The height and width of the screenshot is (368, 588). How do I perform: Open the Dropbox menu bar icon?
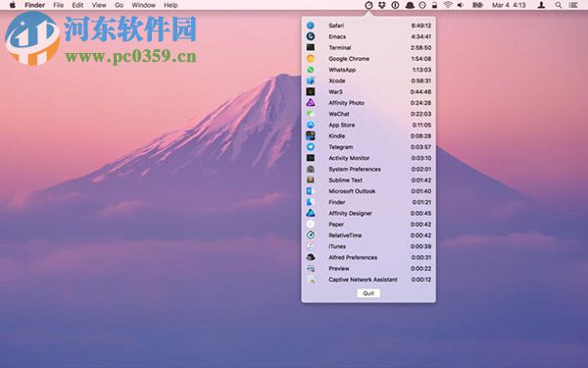click(382, 5)
